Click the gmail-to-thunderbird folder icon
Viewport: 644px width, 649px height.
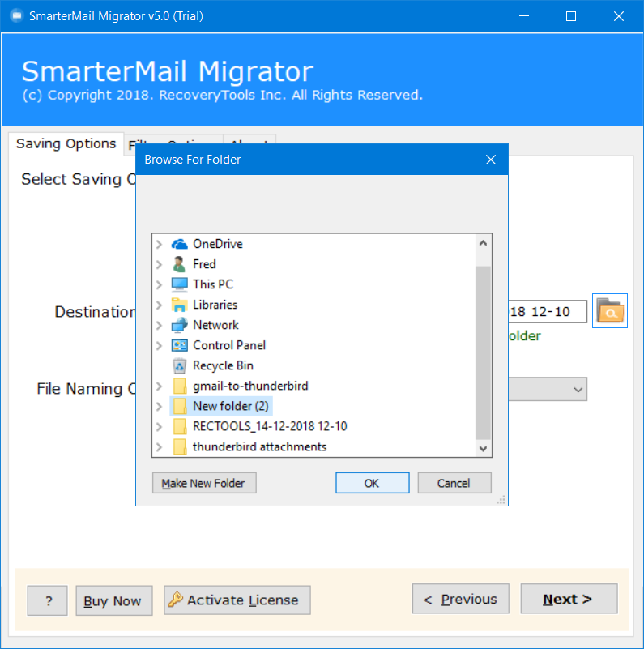pos(179,386)
